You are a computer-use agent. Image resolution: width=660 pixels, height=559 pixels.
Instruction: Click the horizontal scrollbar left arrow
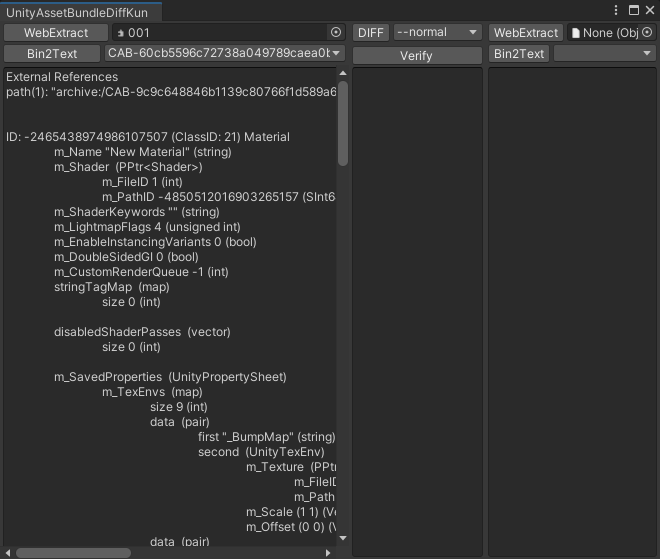8,553
